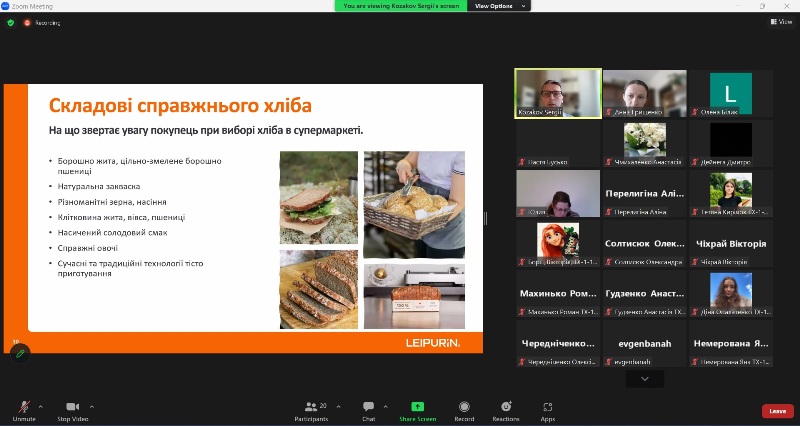Open the Chat panel

tap(368, 410)
